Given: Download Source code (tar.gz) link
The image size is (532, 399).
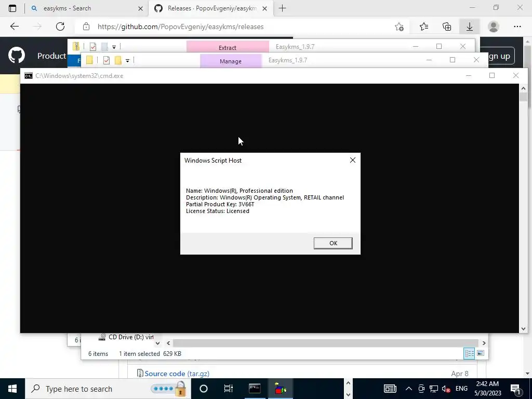Looking at the screenshot, I should coord(177,374).
